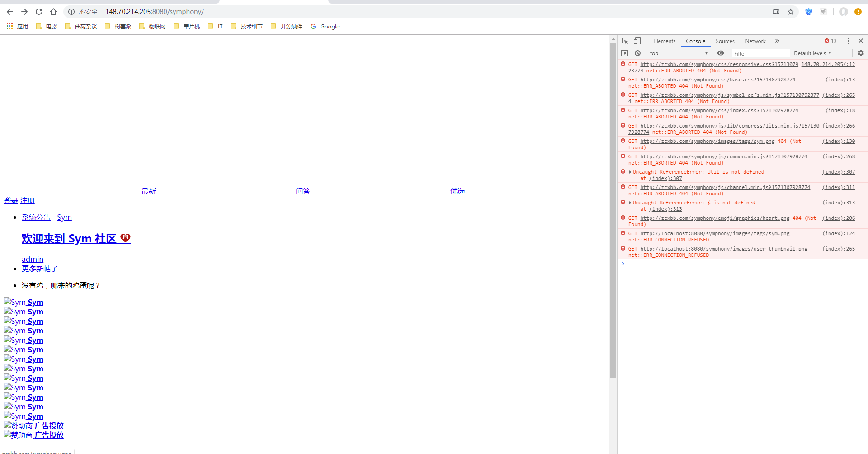Image resolution: width=868 pixels, height=454 pixels.
Task: Show the console sidebar
Action: [x=625, y=53]
